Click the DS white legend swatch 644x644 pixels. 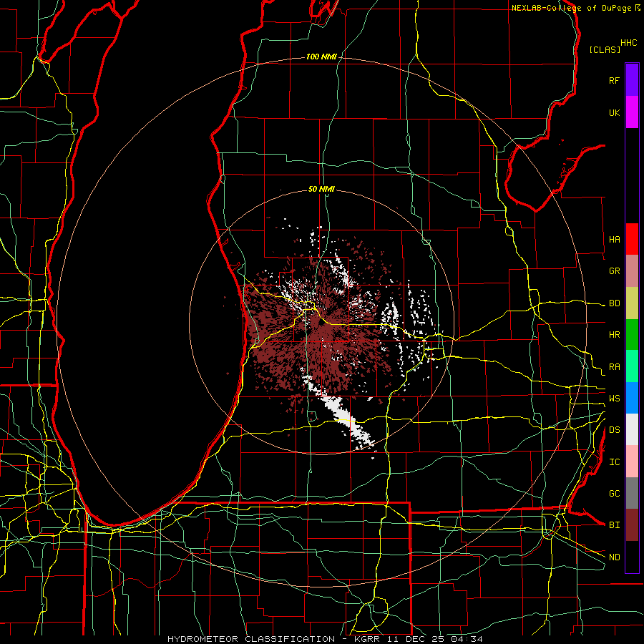[632, 429]
